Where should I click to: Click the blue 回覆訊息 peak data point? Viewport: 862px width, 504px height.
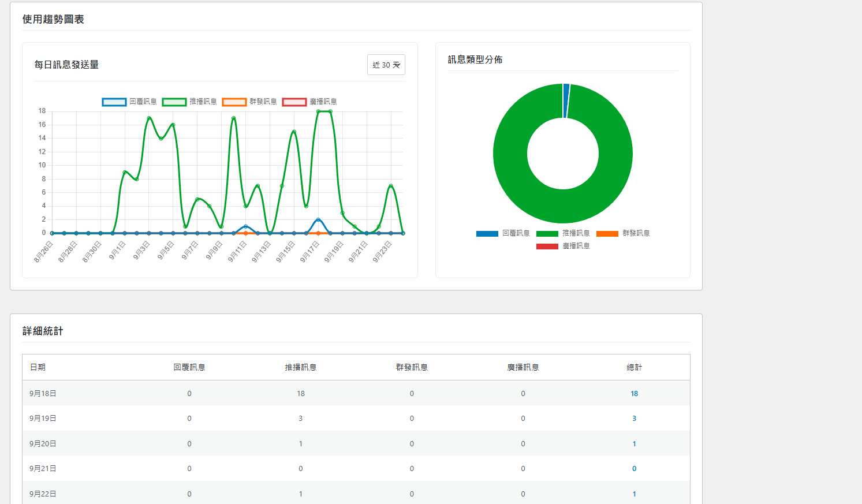click(x=318, y=219)
